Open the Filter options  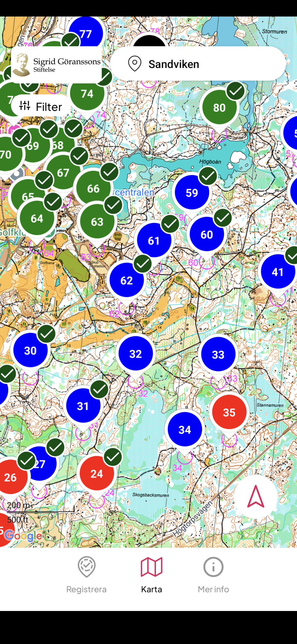coord(41,107)
